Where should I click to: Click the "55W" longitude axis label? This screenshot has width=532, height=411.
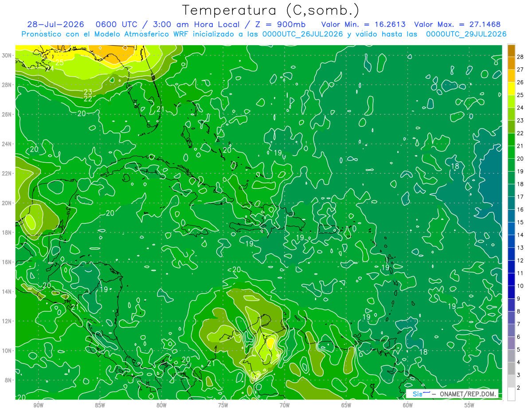469,405
